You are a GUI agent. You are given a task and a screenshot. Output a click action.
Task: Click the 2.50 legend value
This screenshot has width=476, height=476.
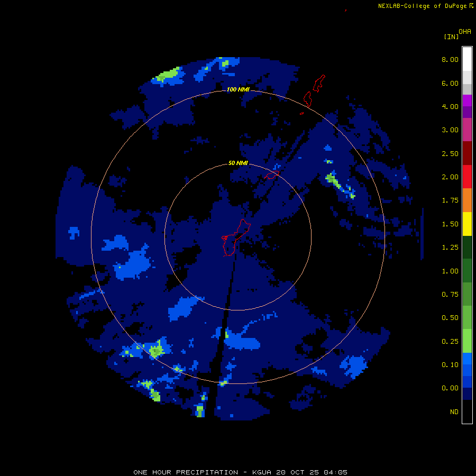coord(450,153)
